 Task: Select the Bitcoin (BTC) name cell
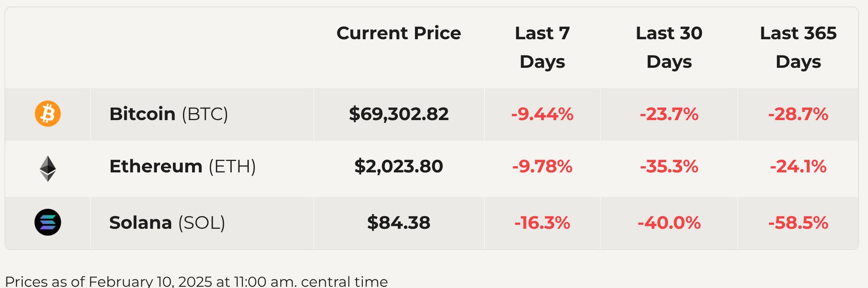click(x=169, y=114)
